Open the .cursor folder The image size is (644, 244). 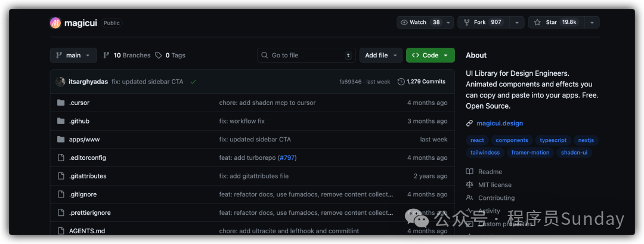(x=79, y=103)
